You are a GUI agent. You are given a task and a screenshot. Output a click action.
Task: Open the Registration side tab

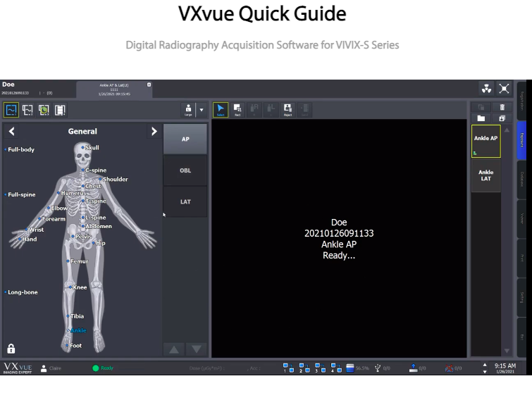tap(522, 101)
